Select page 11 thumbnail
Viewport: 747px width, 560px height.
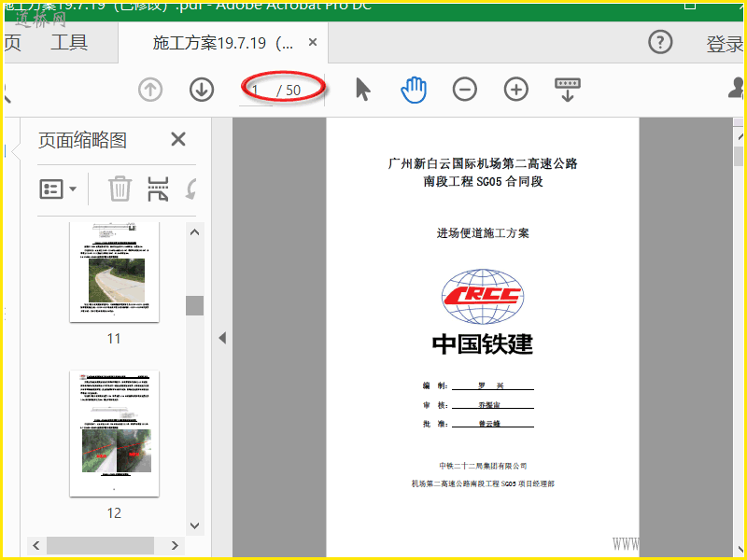(114, 272)
